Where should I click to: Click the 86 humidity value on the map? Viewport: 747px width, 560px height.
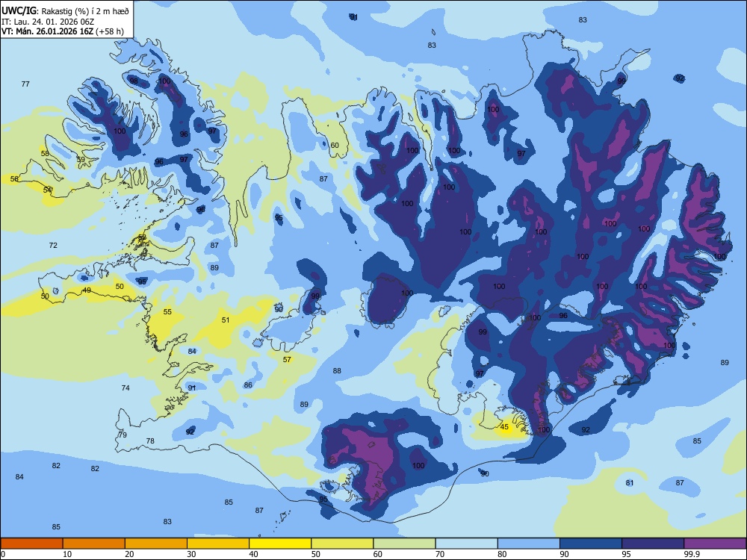click(248, 385)
